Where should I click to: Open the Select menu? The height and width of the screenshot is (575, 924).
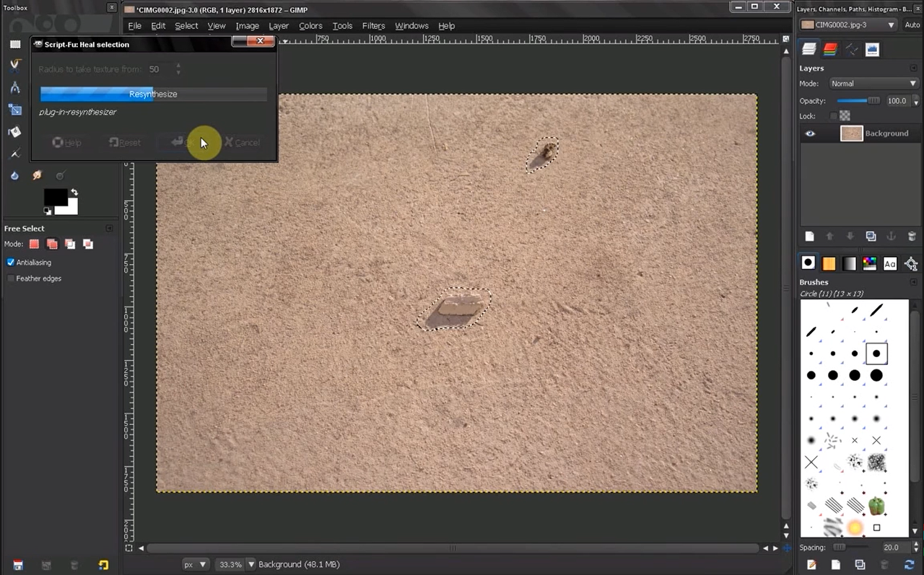point(186,26)
